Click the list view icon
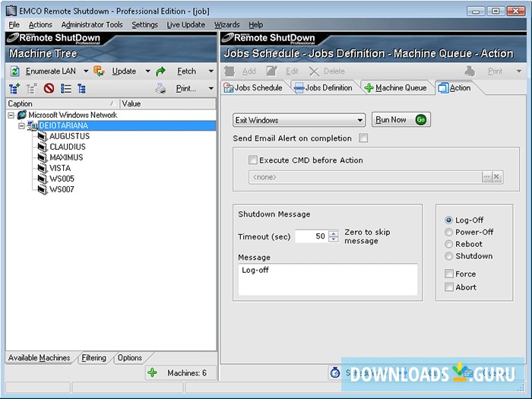 [66, 89]
